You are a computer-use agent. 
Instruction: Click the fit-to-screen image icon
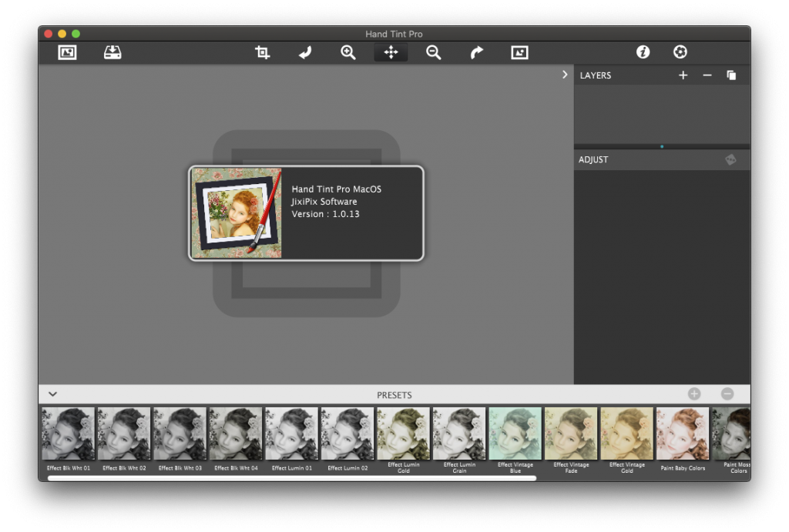(x=519, y=52)
